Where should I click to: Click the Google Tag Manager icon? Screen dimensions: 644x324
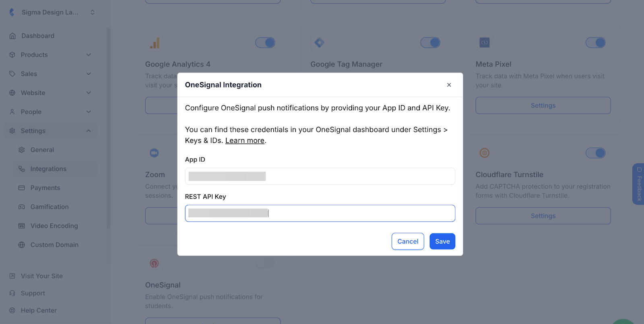[x=320, y=43]
